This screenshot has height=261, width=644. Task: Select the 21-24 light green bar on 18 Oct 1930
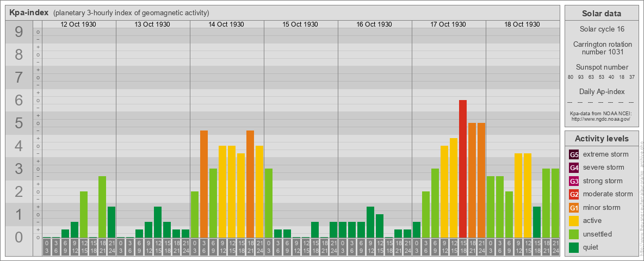(555, 203)
